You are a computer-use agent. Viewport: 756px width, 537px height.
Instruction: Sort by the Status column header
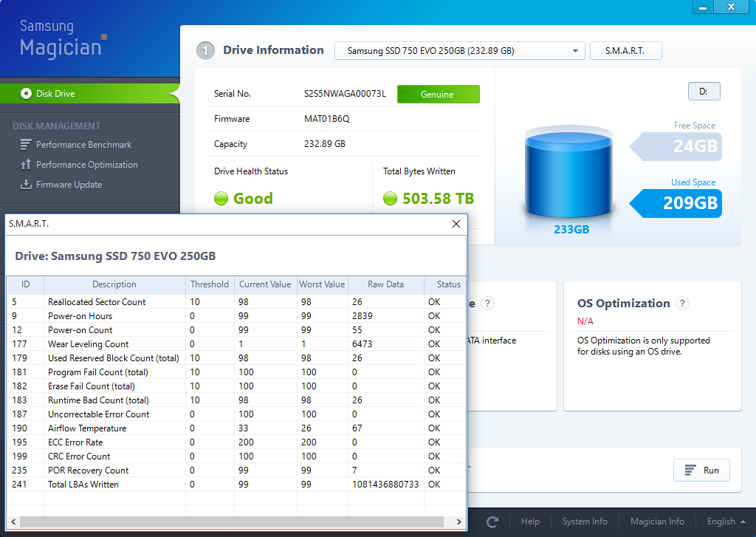[x=445, y=284]
